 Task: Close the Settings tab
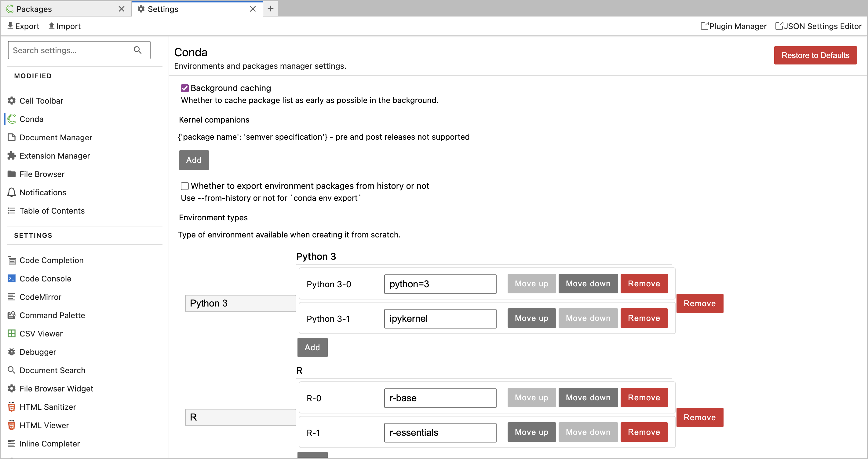253,9
